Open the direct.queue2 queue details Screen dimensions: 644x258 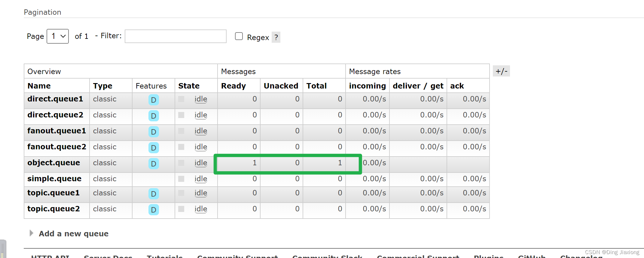click(55, 115)
